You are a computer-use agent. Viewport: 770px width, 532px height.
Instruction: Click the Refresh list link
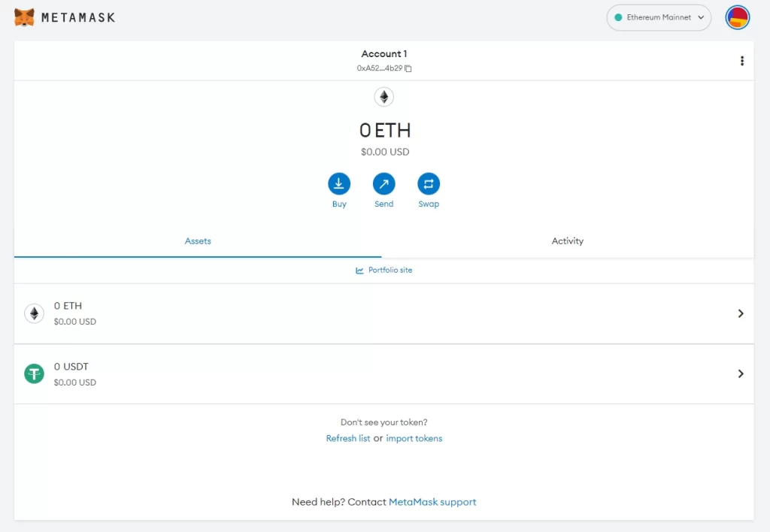[348, 438]
